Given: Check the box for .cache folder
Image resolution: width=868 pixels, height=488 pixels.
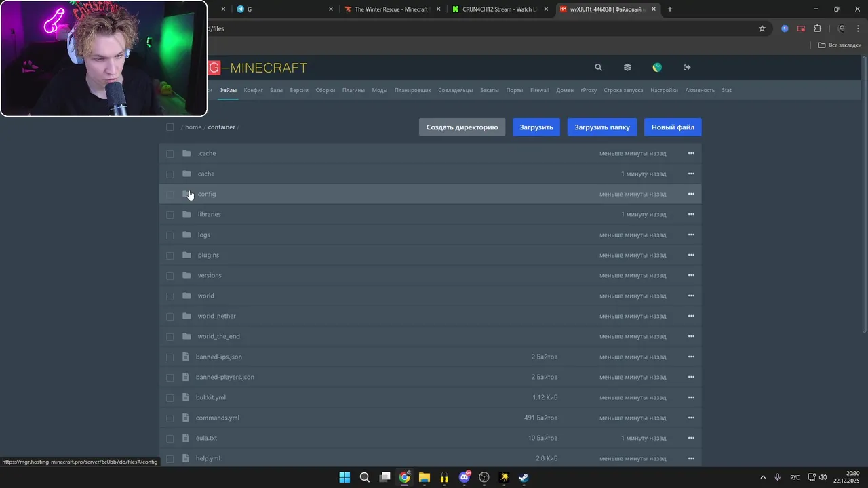Looking at the screenshot, I should coord(170,154).
